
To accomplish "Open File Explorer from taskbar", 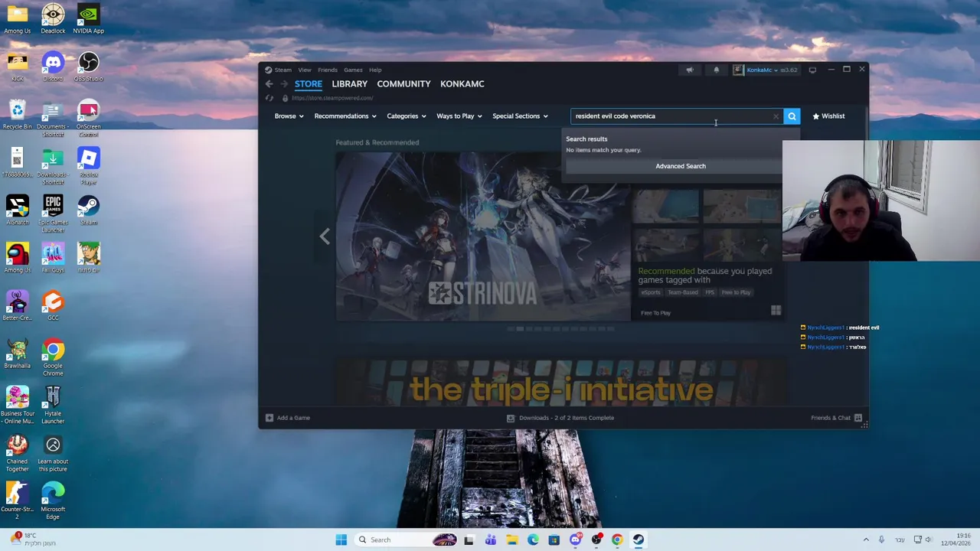I will [x=512, y=540].
